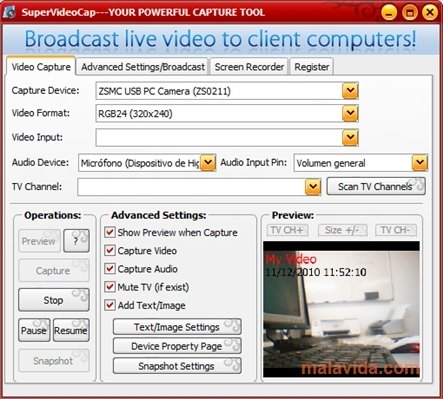Toggle the Capture Audio checkbox

110,269
